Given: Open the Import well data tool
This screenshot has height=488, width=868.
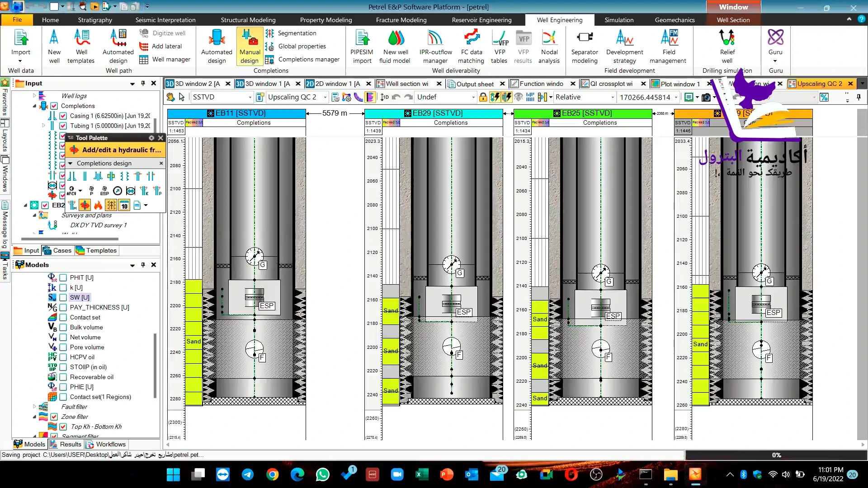Looking at the screenshot, I should pos(21,47).
